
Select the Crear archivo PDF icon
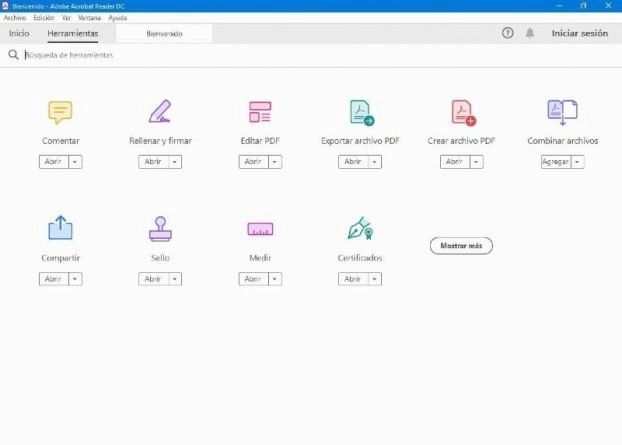463,113
